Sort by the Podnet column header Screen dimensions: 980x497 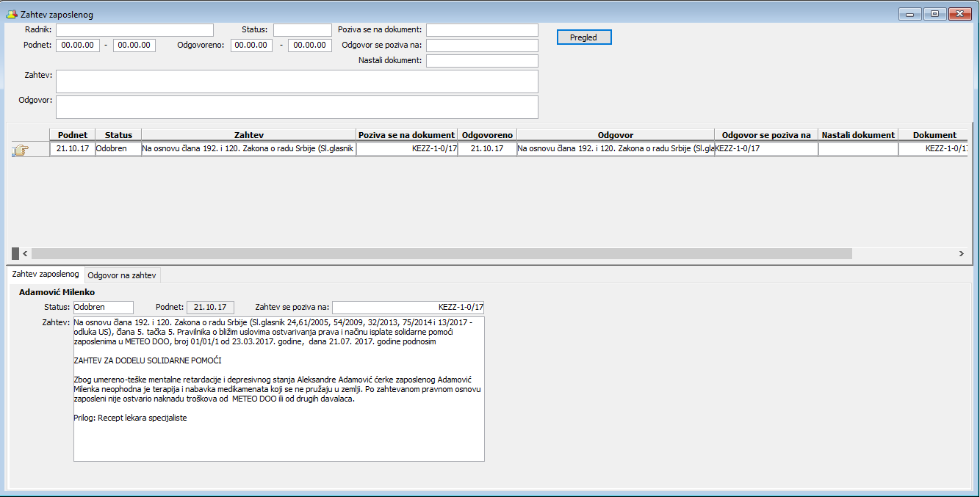(x=73, y=135)
